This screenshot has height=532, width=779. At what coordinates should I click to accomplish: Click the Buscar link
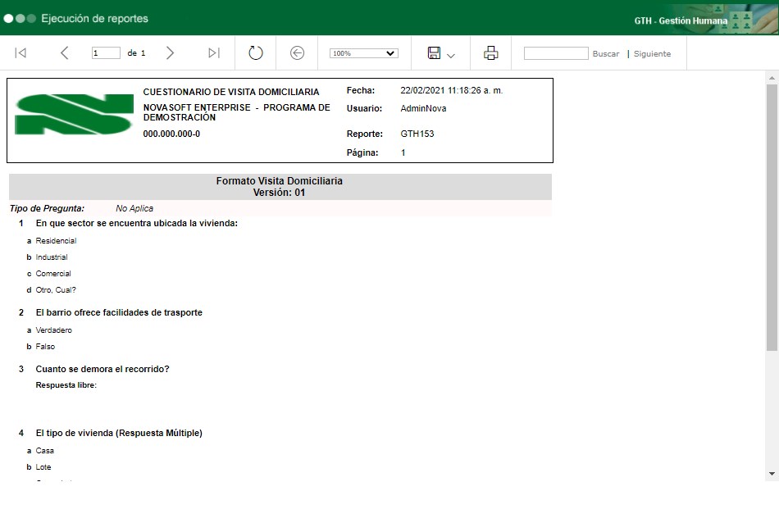606,54
